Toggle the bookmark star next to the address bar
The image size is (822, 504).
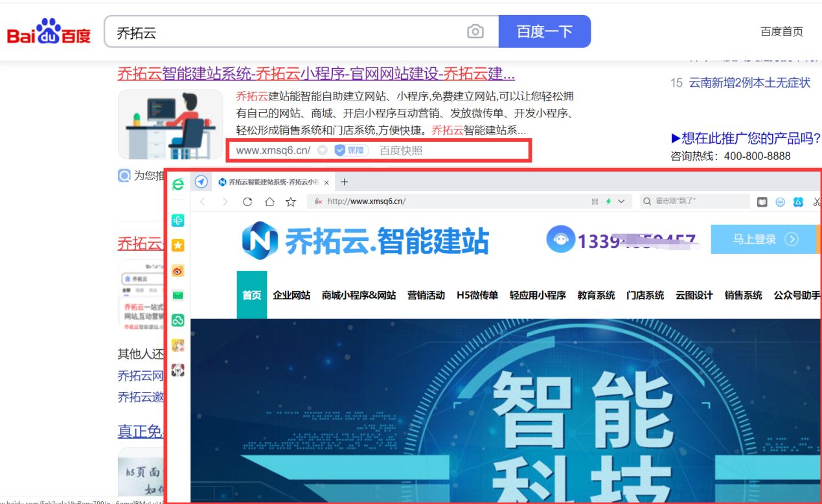click(290, 202)
